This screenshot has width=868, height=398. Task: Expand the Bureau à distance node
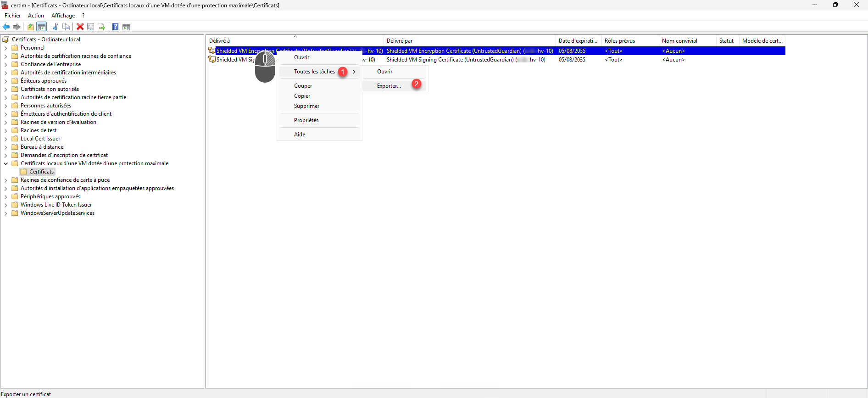point(6,147)
